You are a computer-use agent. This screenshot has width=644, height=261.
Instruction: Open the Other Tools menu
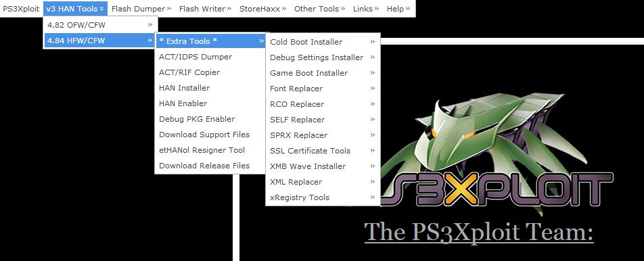point(319,9)
